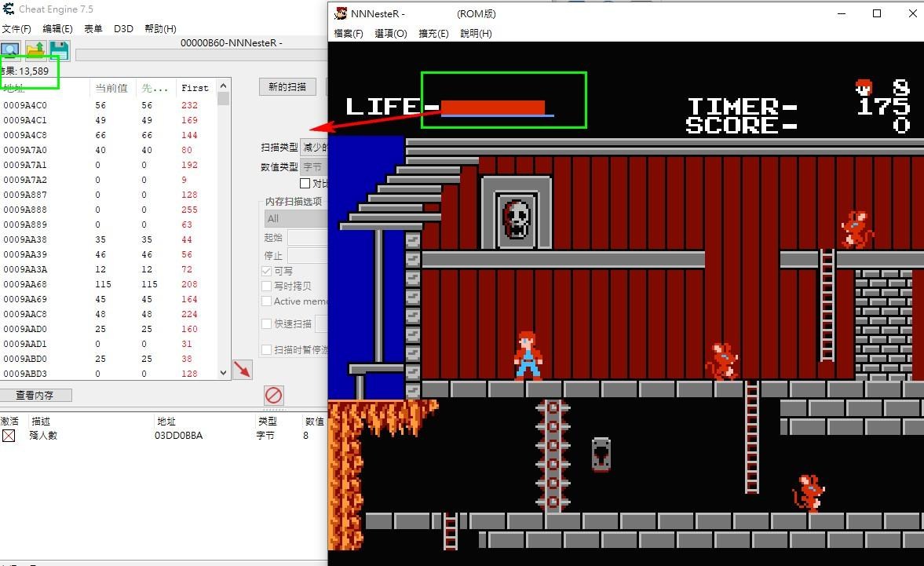Select address row 0009A4C0
This screenshot has height=566, width=924.
tap(108, 105)
